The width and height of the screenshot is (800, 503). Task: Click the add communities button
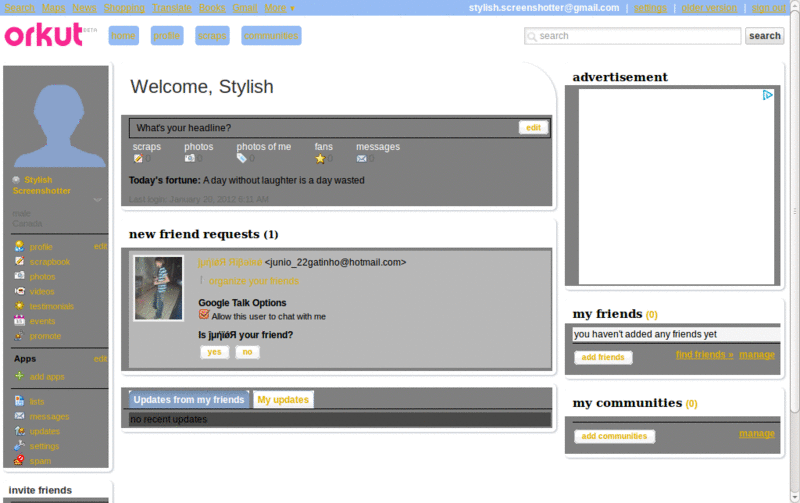[x=614, y=436]
